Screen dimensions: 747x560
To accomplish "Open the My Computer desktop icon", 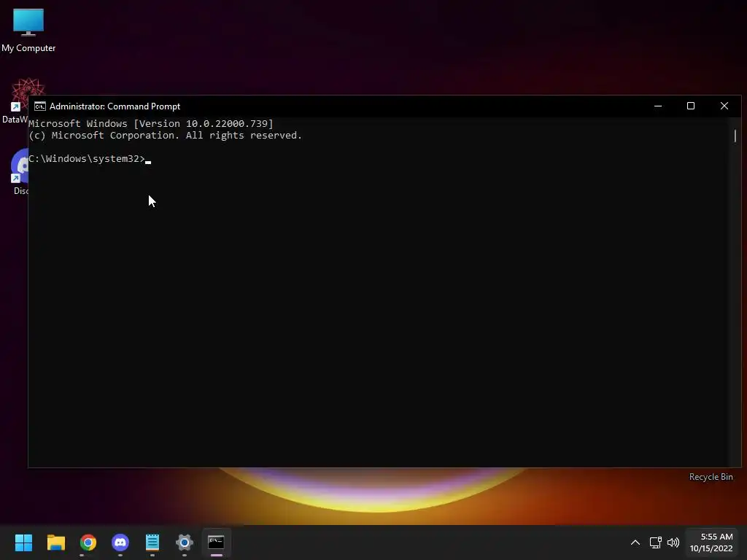I will pos(28,29).
